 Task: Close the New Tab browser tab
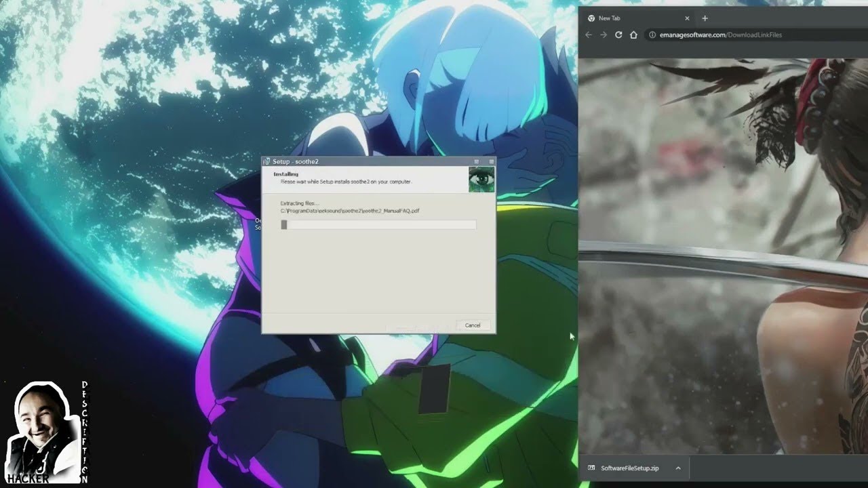coord(687,18)
